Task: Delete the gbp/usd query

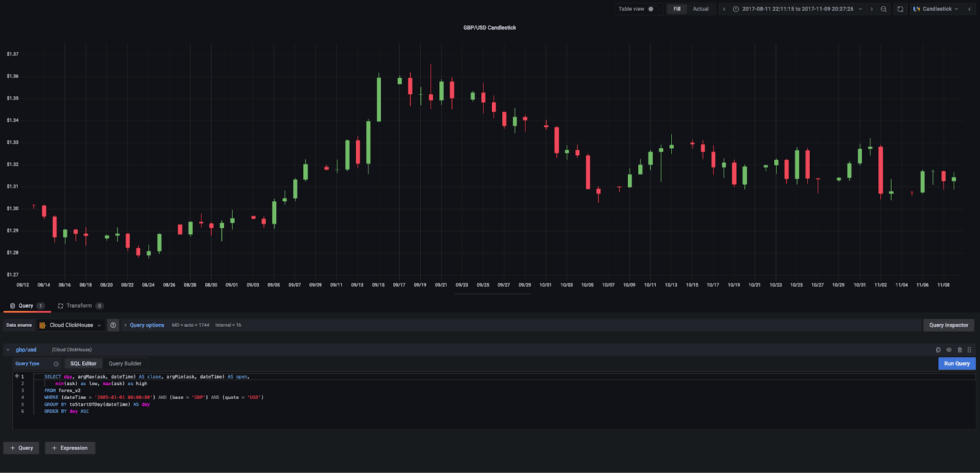Action: click(x=959, y=350)
